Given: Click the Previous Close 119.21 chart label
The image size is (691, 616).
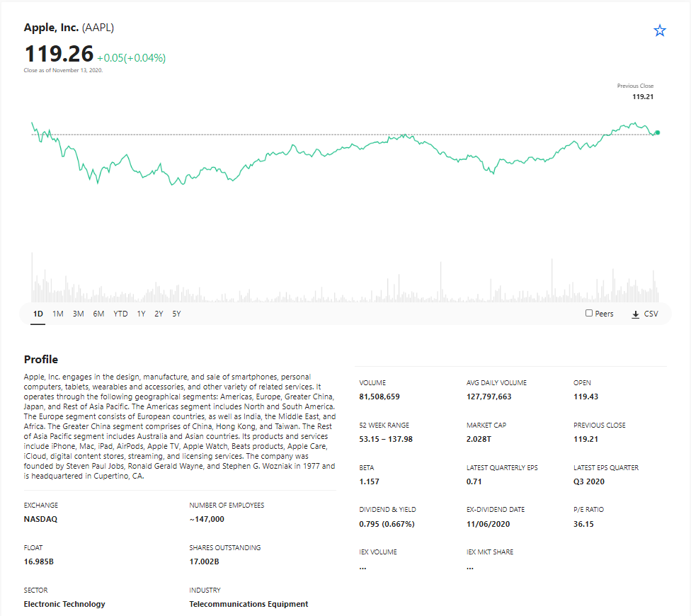Looking at the screenshot, I should (635, 91).
